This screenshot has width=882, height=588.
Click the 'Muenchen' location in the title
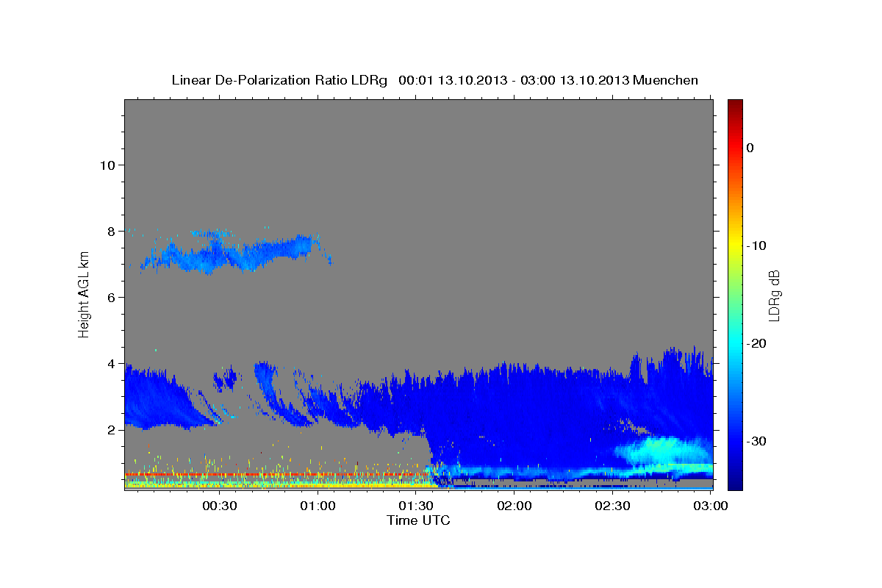(667, 80)
